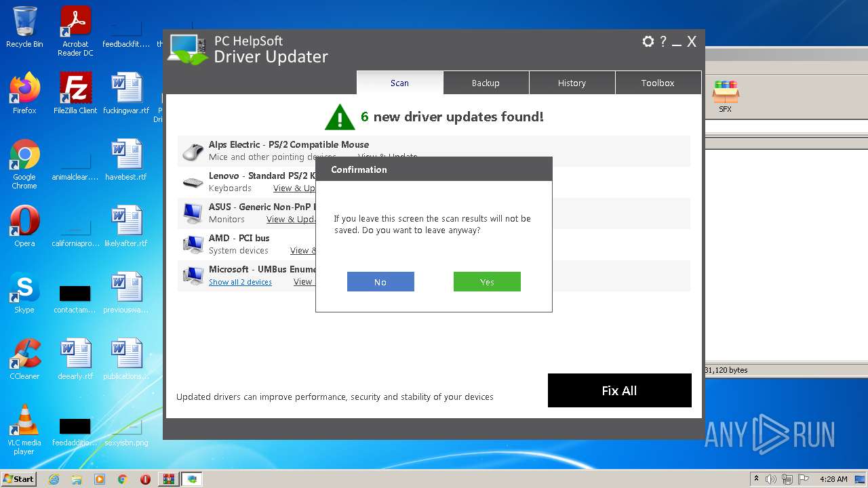Click View & Update link for ASUS monitor
Viewport: 868px width, 488px height.
point(291,219)
